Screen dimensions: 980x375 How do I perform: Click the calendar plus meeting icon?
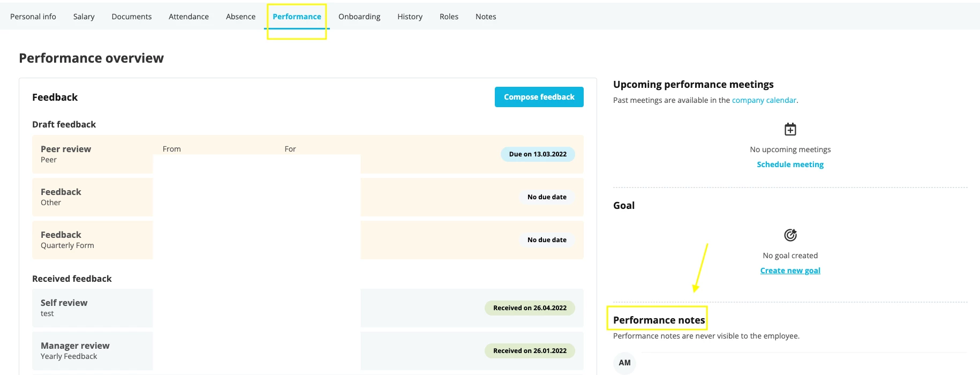[790, 129]
